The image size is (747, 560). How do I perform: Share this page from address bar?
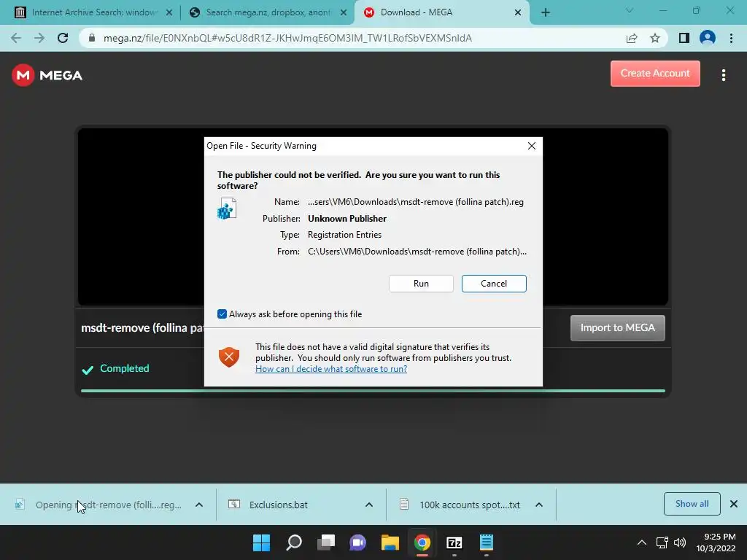coord(632,38)
